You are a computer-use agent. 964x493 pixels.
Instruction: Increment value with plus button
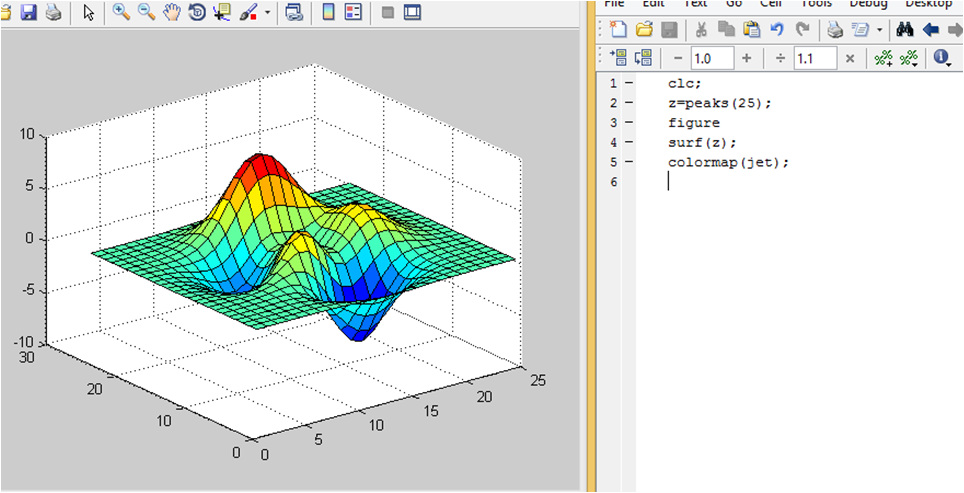746,58
